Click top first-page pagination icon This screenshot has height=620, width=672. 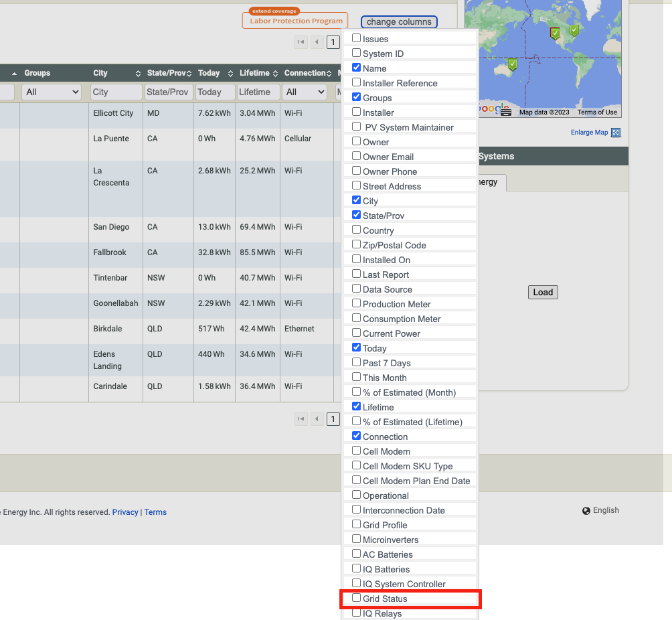[301, 42]
